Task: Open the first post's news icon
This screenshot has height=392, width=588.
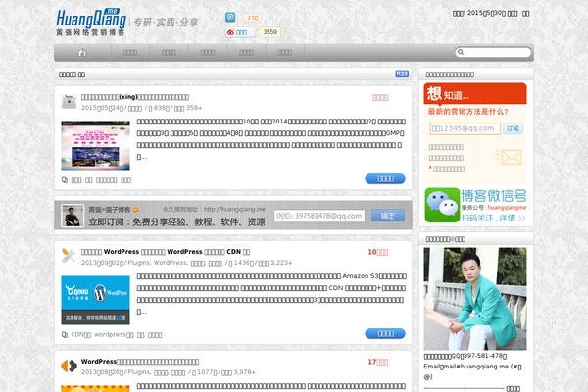Action: point(69,101)
